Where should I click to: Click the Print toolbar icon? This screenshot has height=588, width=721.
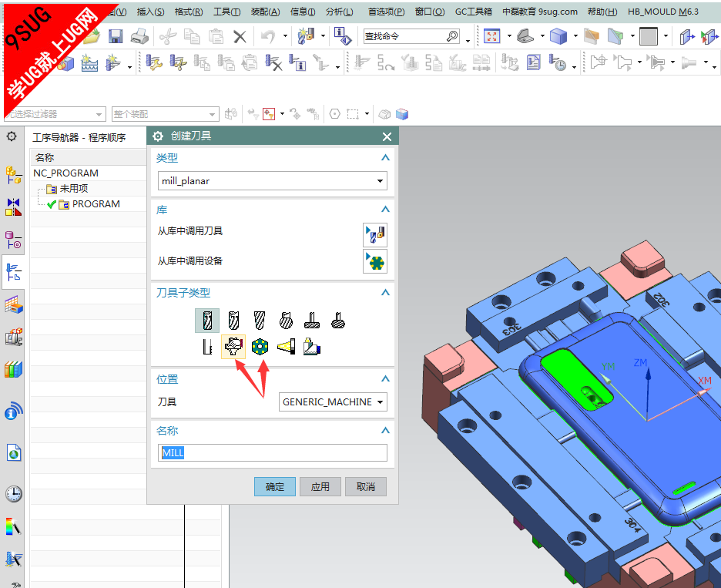[139, 36]
